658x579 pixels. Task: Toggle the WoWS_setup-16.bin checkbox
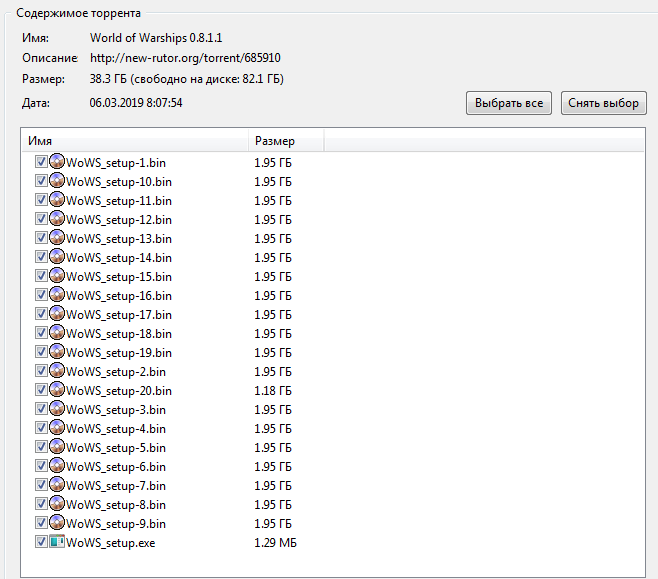point(41,295)
